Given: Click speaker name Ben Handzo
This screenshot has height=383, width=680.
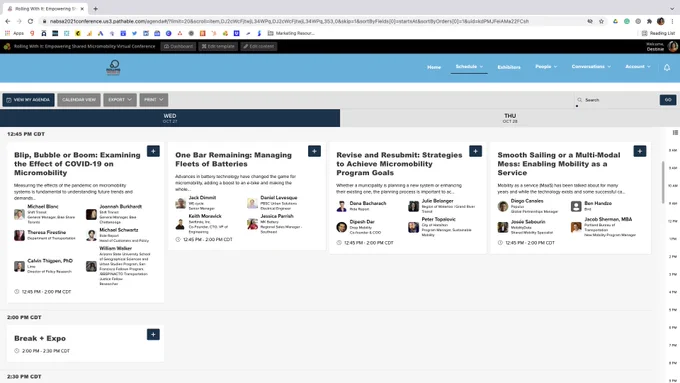Looking at the screenshot, I should [x=598, y=203].
